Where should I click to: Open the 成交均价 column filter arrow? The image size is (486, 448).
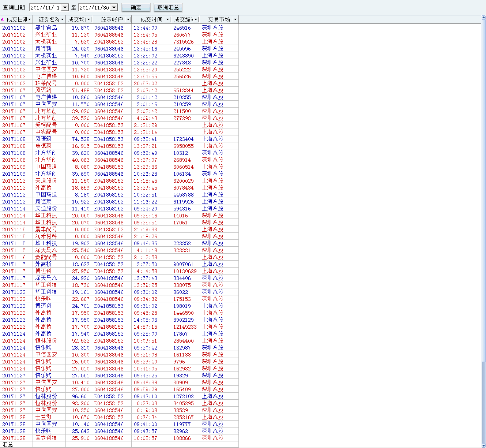[x=88, y=19]
